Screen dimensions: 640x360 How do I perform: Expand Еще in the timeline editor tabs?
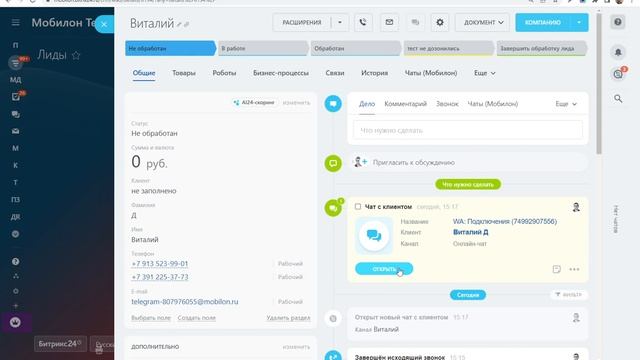566,104
